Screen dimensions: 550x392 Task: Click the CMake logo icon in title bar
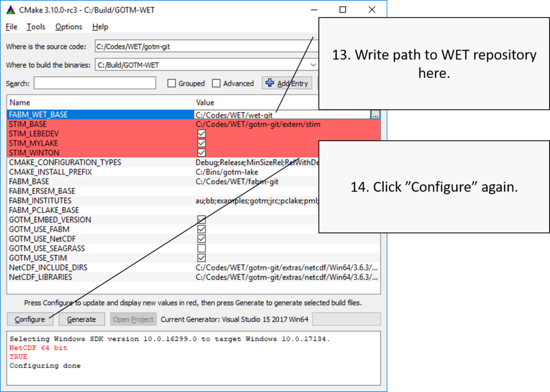point(11,10)
